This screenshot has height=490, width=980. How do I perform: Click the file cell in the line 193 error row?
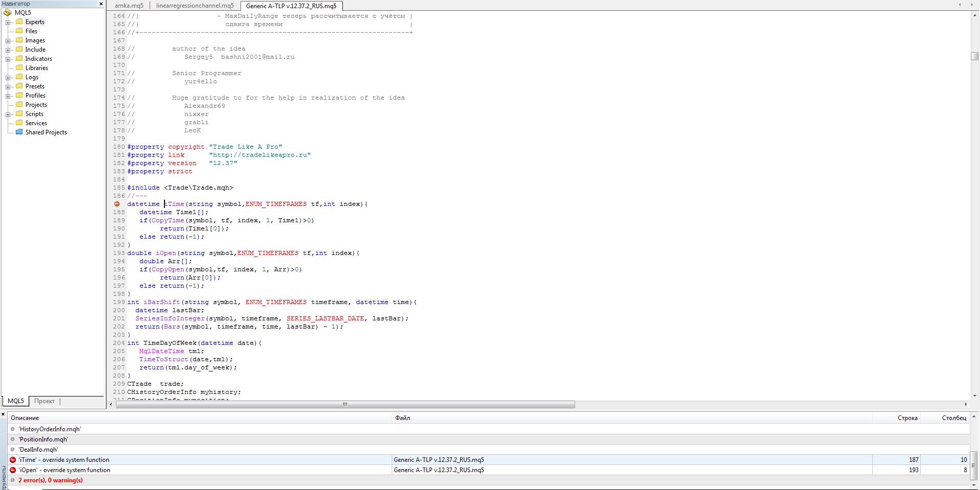point(632,470)
